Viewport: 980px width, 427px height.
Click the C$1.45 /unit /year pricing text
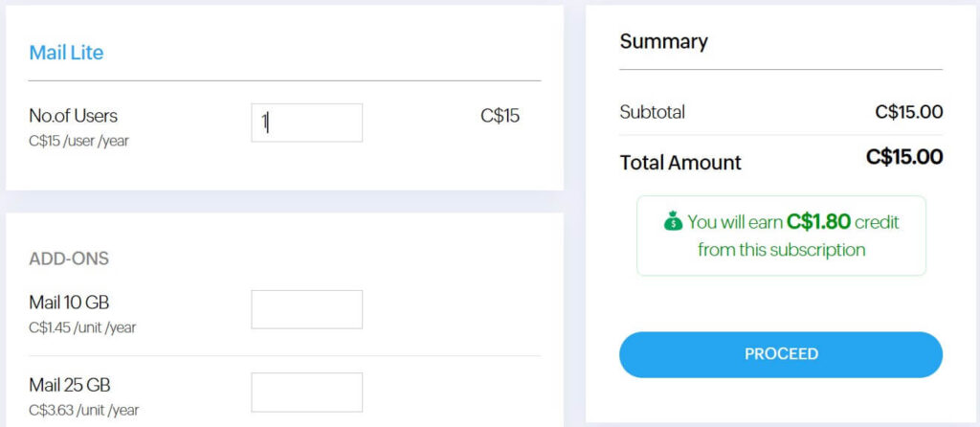(82, 327)
